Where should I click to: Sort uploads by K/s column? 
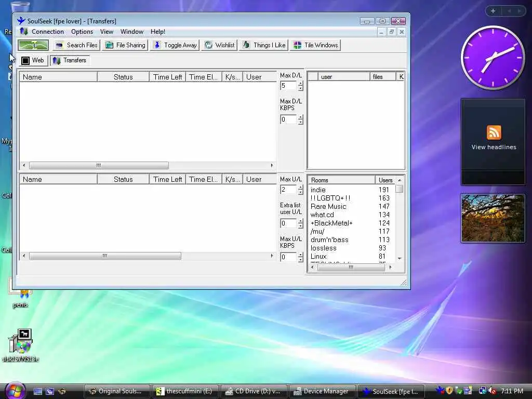pyautogui.click(x=232, y=179)
